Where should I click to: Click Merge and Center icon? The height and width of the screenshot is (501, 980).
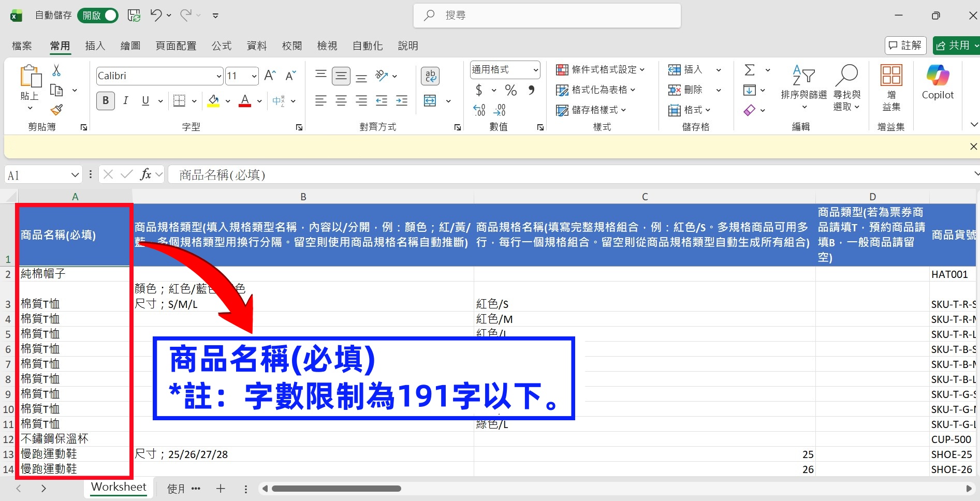click(x=430, y=100)
